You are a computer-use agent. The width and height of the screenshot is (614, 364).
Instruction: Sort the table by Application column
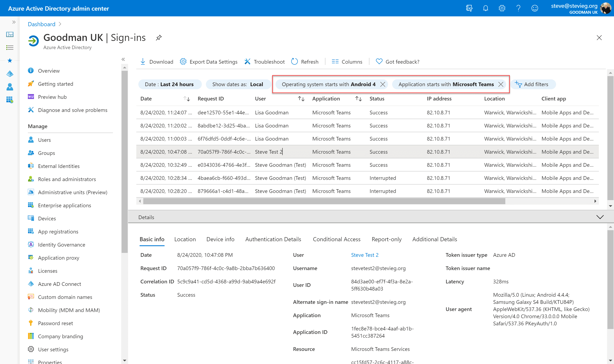pyautogui.click(x=359, y=99)
